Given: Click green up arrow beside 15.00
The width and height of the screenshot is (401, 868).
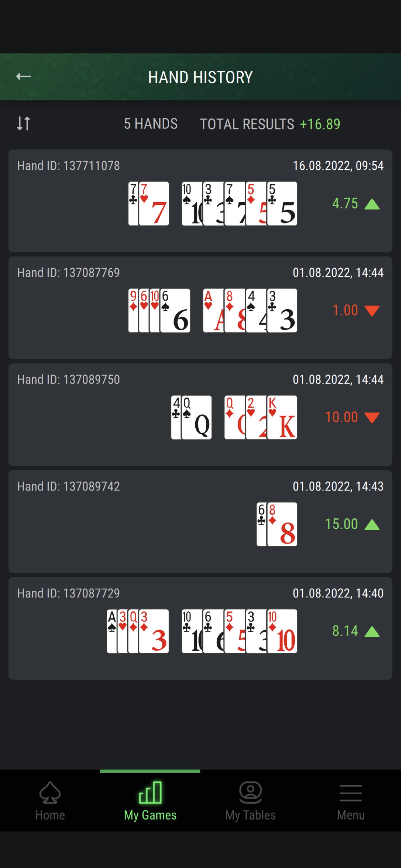Looking at the screenshot, I should tap(372, 525).
